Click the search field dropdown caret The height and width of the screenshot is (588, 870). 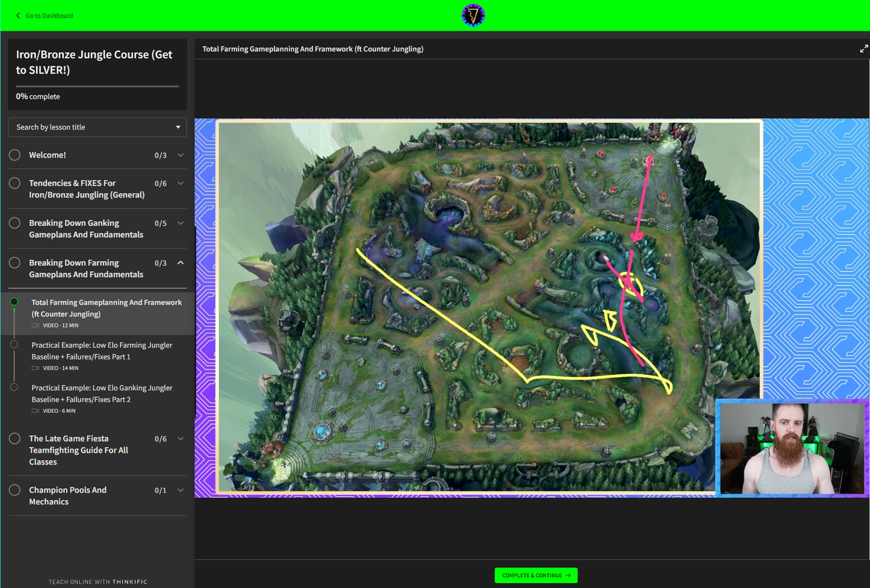pos(178,127)
